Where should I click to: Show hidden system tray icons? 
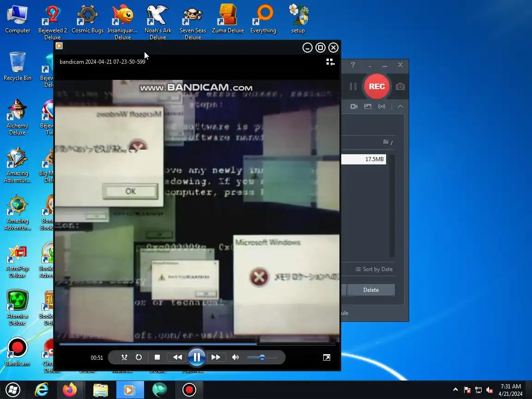pos(455,390)
